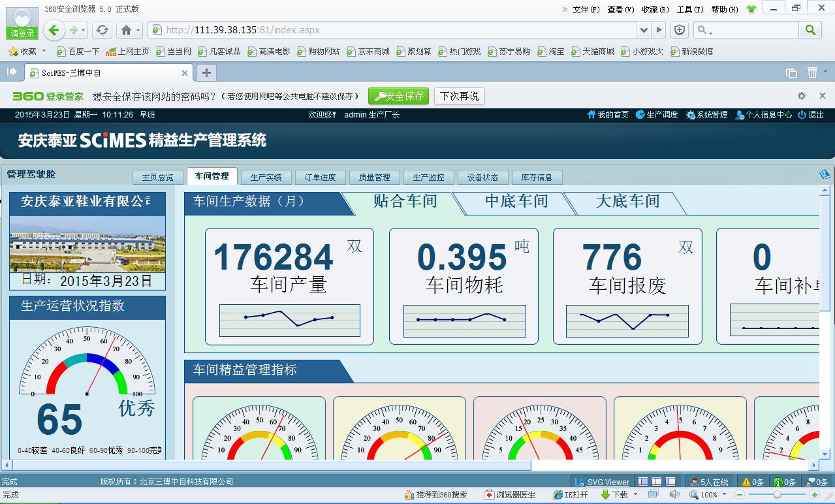Open the address bar history dropdown
Viewport: 835px width, 504px height.
click(x=644, y=30)
